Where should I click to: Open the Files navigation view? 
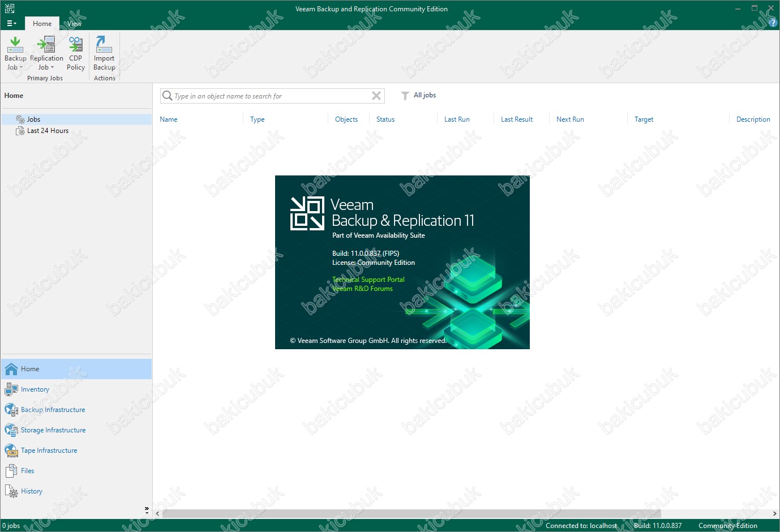pyautogui.click(x=76, y=471)
